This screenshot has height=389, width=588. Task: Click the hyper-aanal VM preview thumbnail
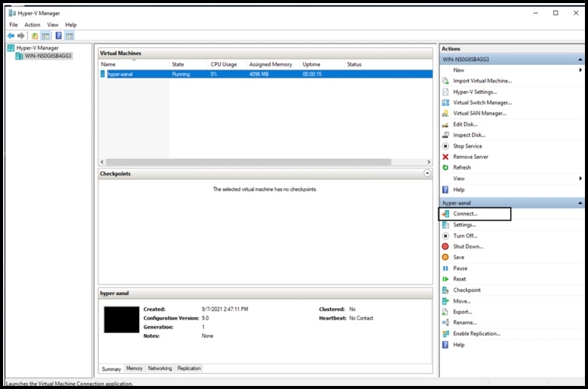coord(121,319)
